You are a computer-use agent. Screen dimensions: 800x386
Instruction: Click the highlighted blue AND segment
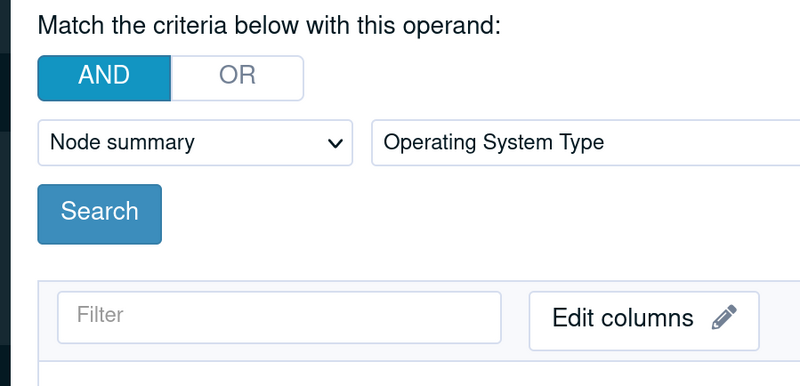click(x=104, y=78)
